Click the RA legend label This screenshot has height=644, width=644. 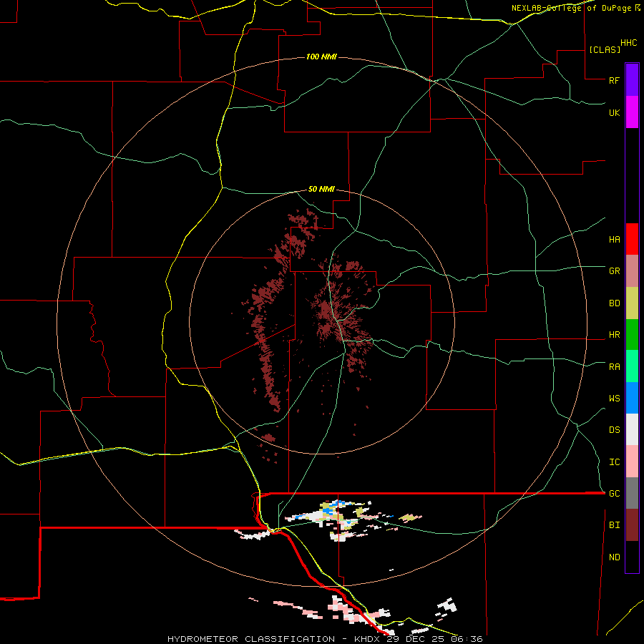click(614, 367)
